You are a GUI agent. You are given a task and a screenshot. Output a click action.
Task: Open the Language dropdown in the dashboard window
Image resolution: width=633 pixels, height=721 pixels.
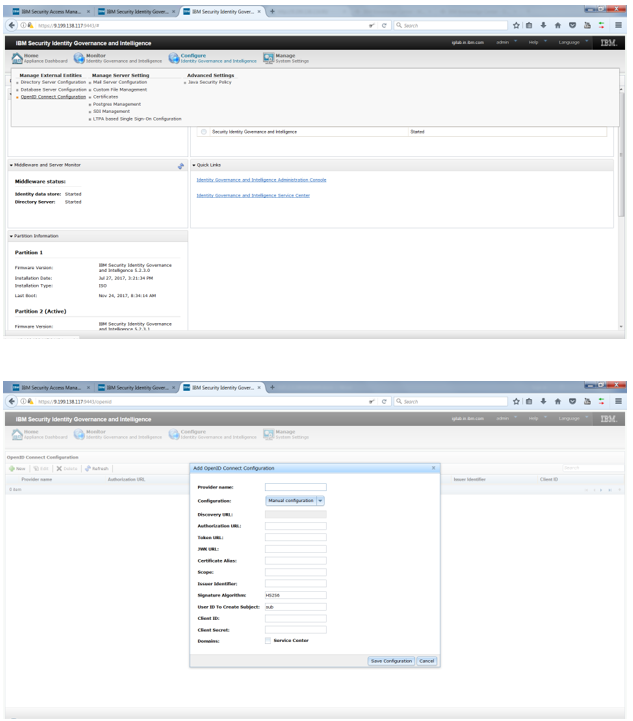pos(573,42)
